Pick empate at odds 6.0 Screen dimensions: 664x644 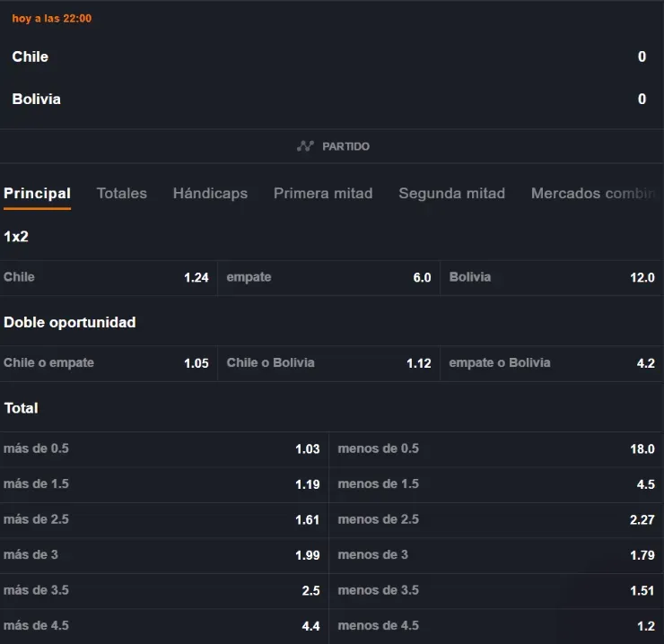point(328,278)
